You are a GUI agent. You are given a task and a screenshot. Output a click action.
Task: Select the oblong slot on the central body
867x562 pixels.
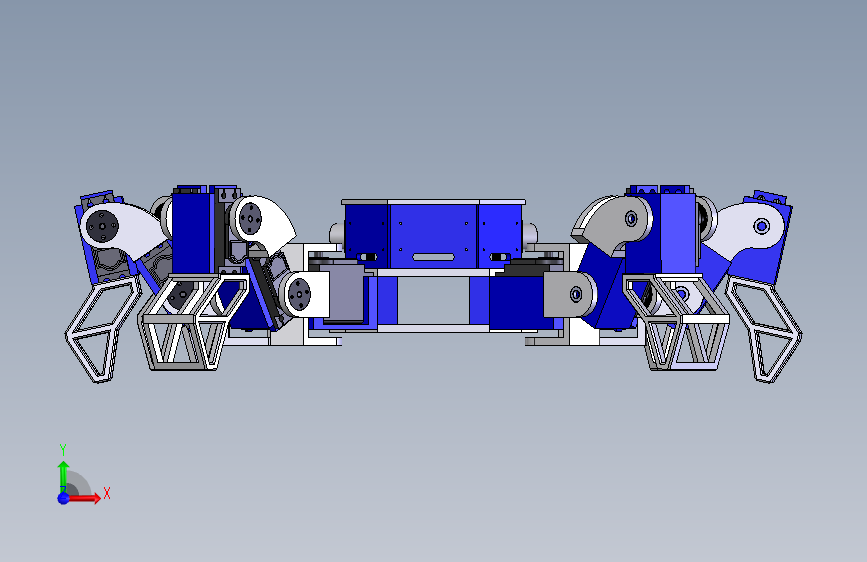434,257
